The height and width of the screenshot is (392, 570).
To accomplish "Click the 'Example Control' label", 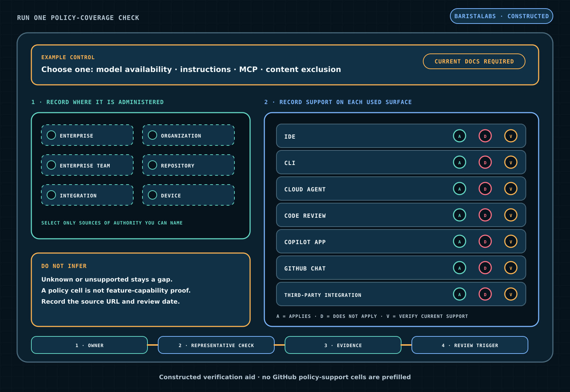I will [68, 57].
